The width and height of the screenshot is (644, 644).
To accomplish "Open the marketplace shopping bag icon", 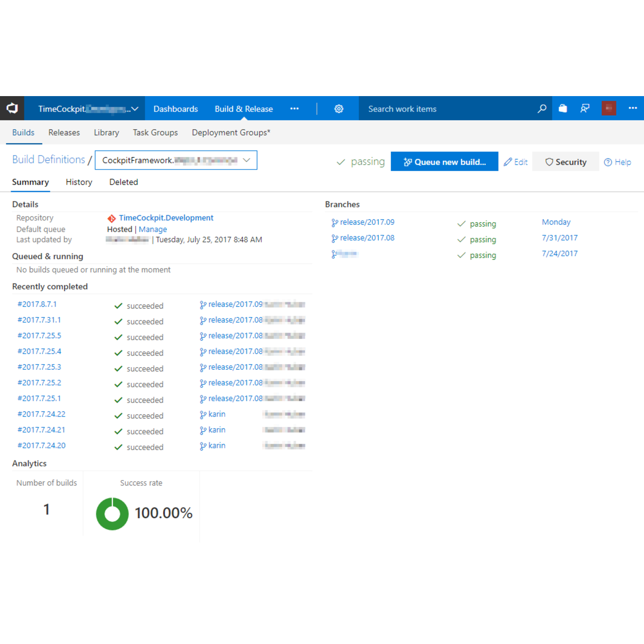I will coord(562,109).
